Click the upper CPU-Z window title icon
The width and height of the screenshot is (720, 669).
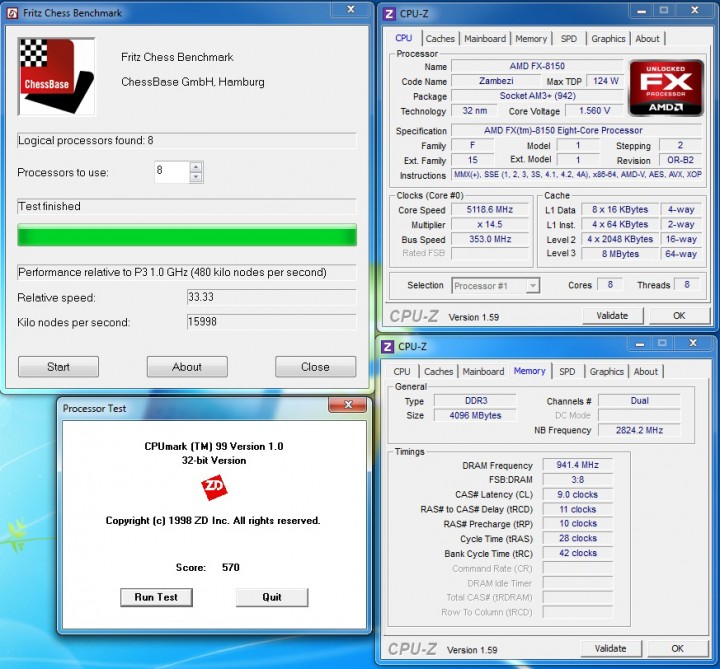(x=389, y=13)
